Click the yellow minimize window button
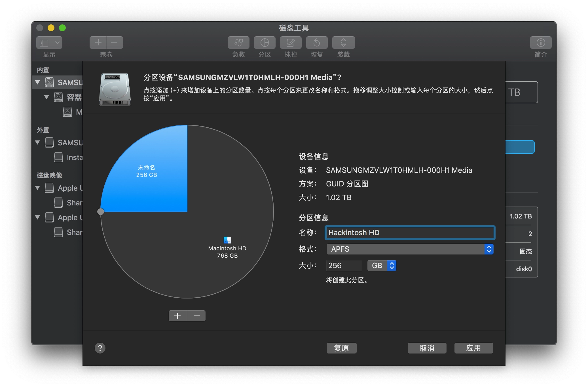588x387 pixels. point(51,28)
